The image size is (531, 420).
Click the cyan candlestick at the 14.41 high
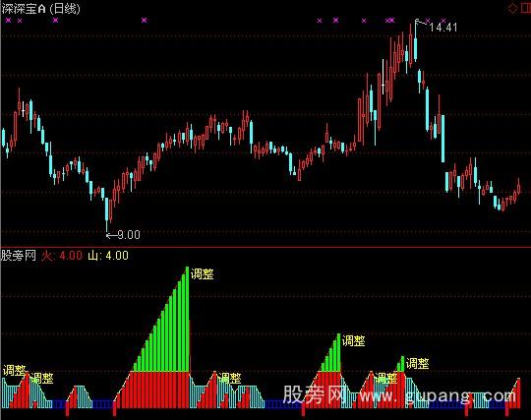pos(416,41)
